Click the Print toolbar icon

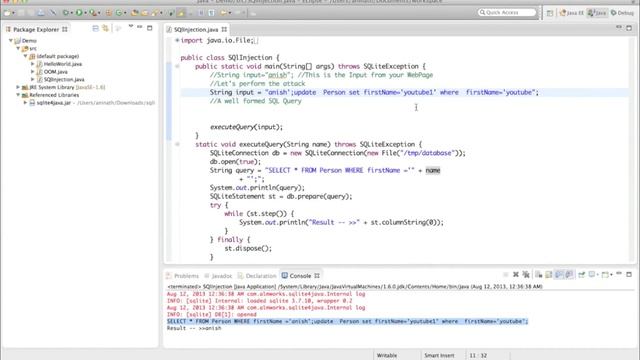pyautogui.click(x=41, y=13)
